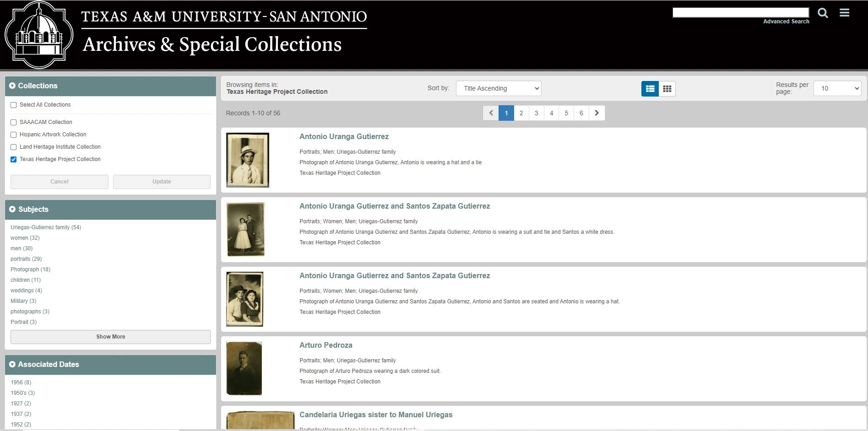Screen dimensions: 868x431
Task: Click the Antonio Uranga Gutierrez portrait thumbnail
Action: coord(248,160)
